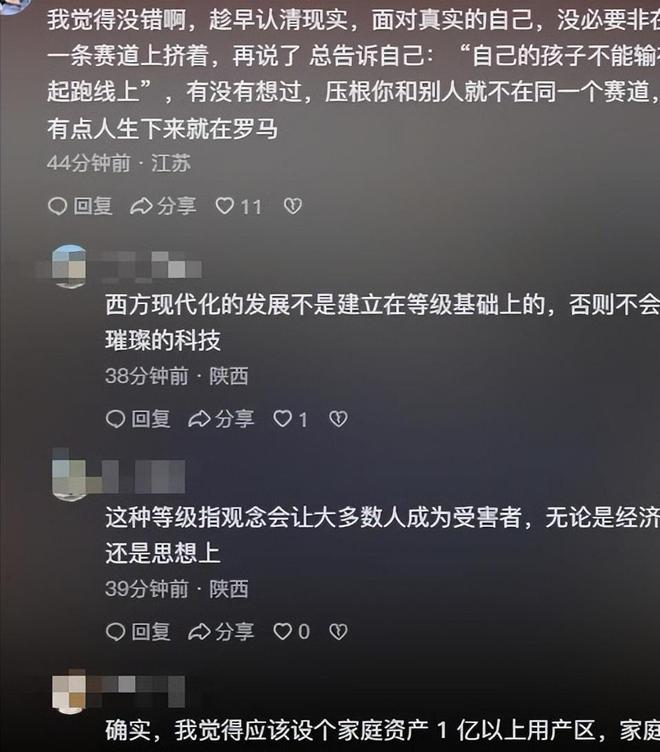Screen dimensions: 660x752
Task: Reply to the Jiangsu comment
Action: (x=80, y=206)
